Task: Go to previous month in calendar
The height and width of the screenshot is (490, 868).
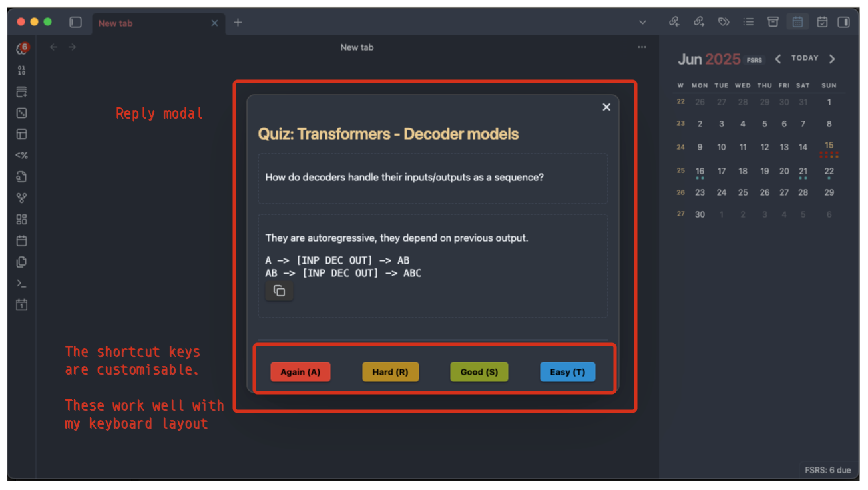Action: [777, 59]
